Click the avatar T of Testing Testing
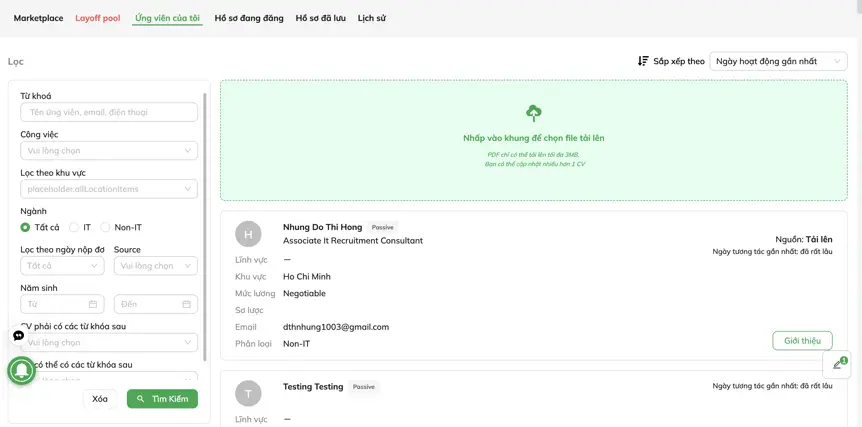This screenshot has width=862, height=427. [x=248, y=393]
